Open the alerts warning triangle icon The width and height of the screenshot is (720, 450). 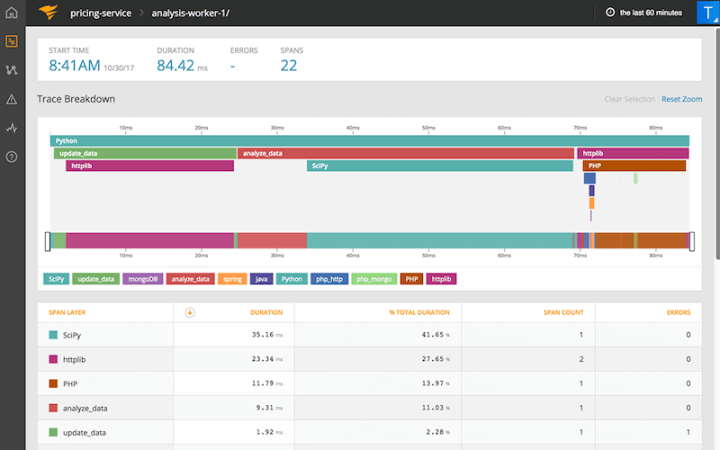pyautogui.click(x=11, y=99)
